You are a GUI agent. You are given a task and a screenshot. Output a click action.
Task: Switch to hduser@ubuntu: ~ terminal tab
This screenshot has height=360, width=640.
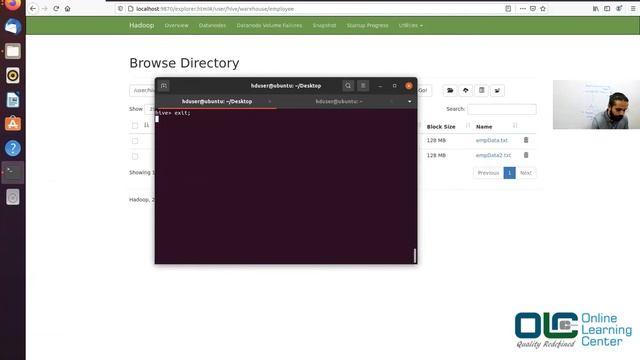click(x=339, y=102)
